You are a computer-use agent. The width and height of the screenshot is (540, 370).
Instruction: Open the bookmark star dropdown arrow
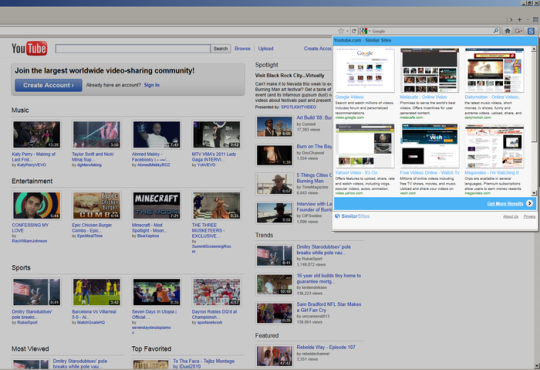[347, 31]
